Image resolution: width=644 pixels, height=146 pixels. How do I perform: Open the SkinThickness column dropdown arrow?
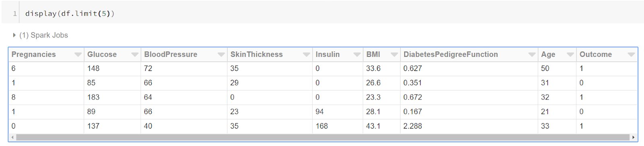tap(306, 54)
